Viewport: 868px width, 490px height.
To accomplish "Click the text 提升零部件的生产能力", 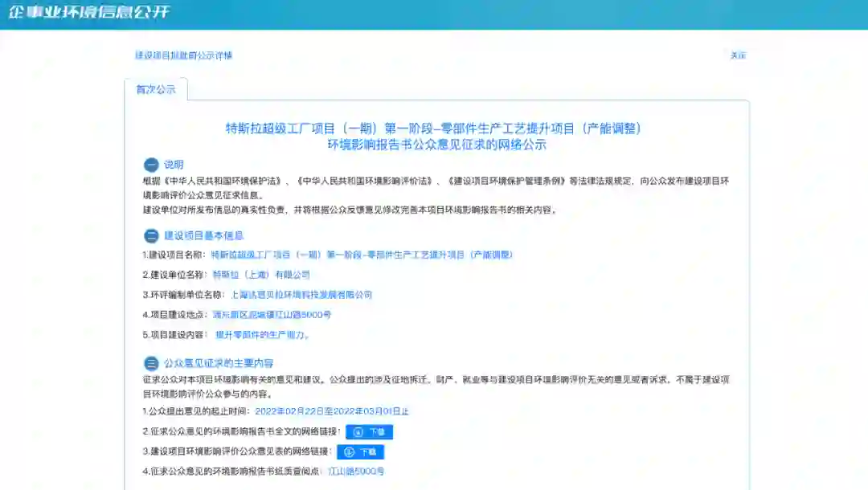I will pos(261,335).
